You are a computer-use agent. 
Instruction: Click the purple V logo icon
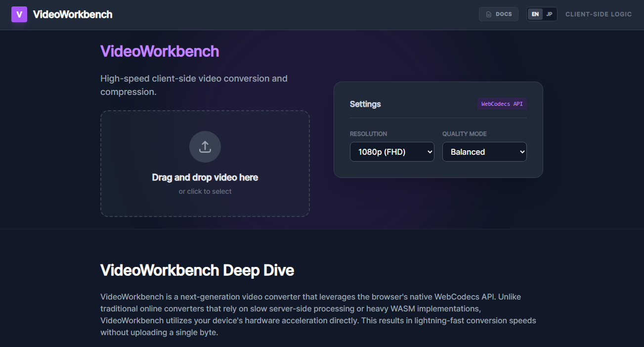tap(19, 14)
